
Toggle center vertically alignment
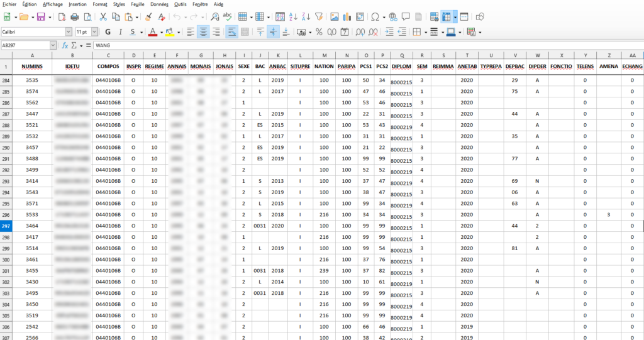(x=273, y=32)
